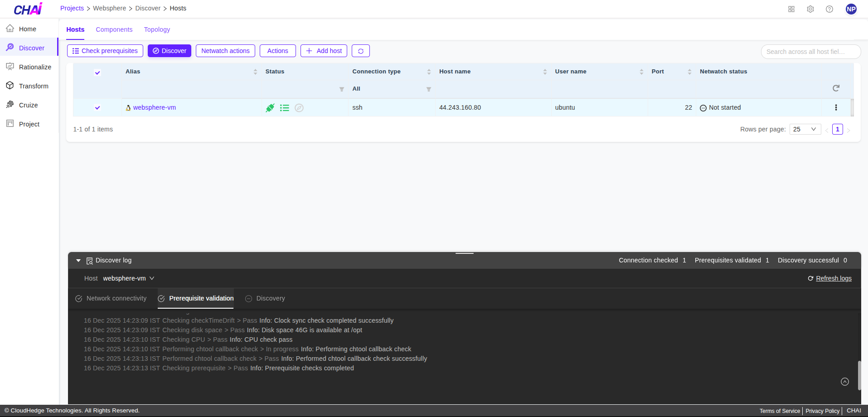
Task: Click the discovery compass status icon
Action: pyautogui.click(x=299, y=108)
